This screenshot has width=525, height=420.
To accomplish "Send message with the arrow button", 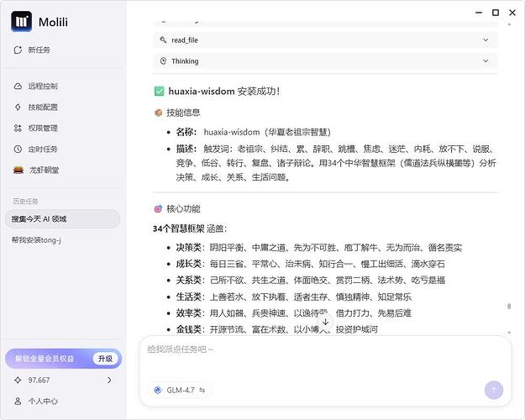I will click(x=494, y=391).
